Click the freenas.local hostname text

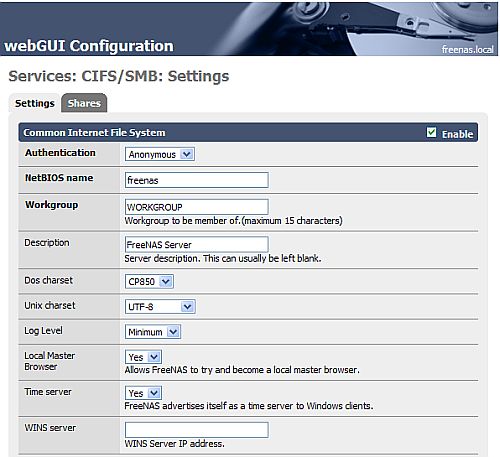(x=467, y=50)
